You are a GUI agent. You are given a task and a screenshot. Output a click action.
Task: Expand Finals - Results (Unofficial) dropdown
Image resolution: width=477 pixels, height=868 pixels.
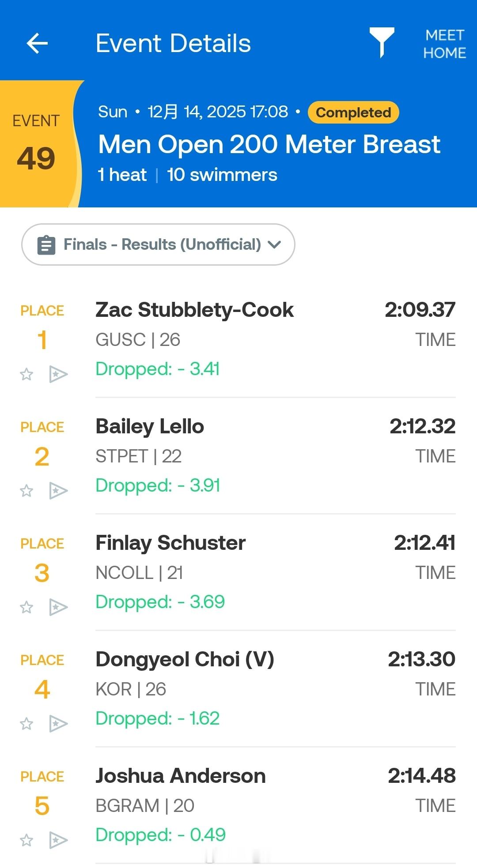[x=158, y=244]
